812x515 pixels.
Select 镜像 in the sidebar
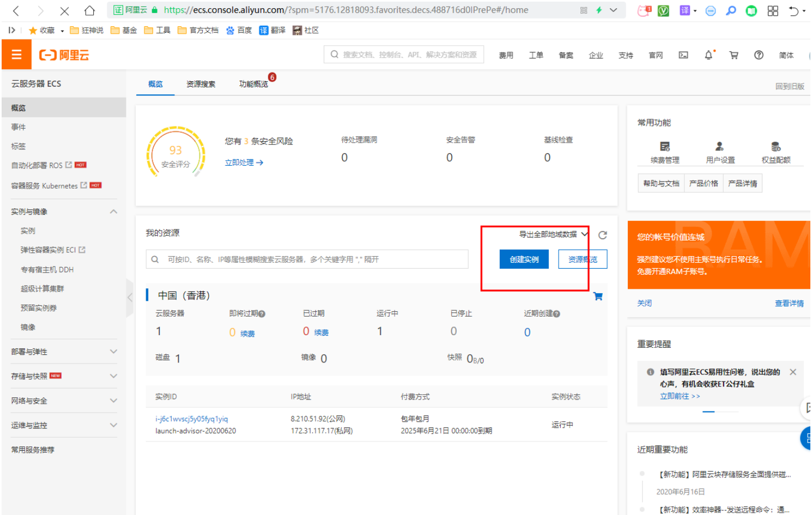point(28,327)
